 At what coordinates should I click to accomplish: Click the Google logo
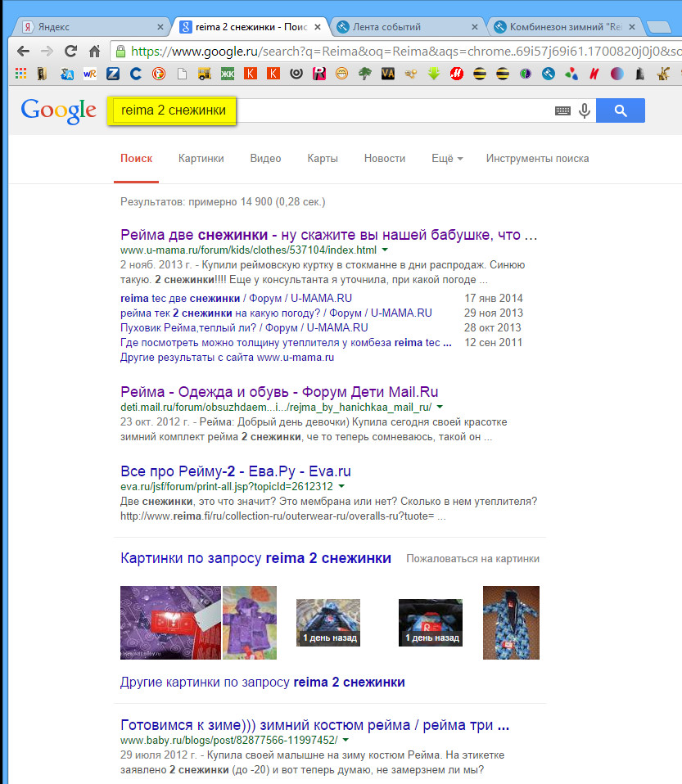pos(59,110)
